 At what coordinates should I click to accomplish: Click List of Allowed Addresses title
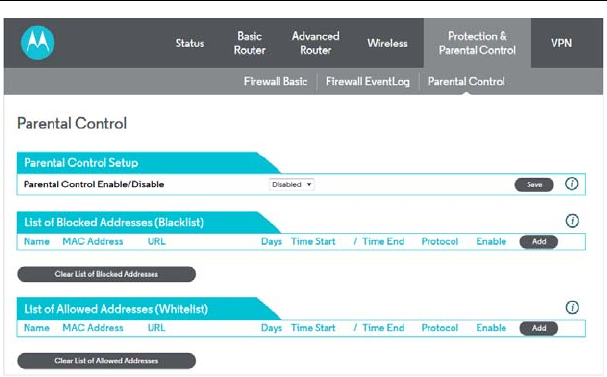pos(116,309)
